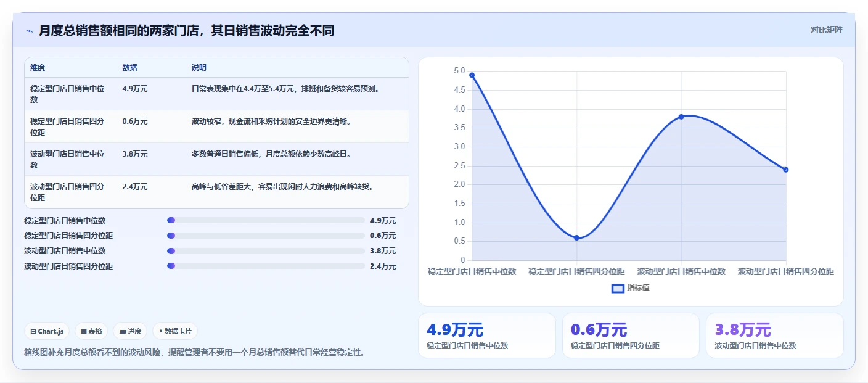The height and width of the screenshot is (383, 868).
Task: Click table cell 2.4万元
Action: coord(135,187)
